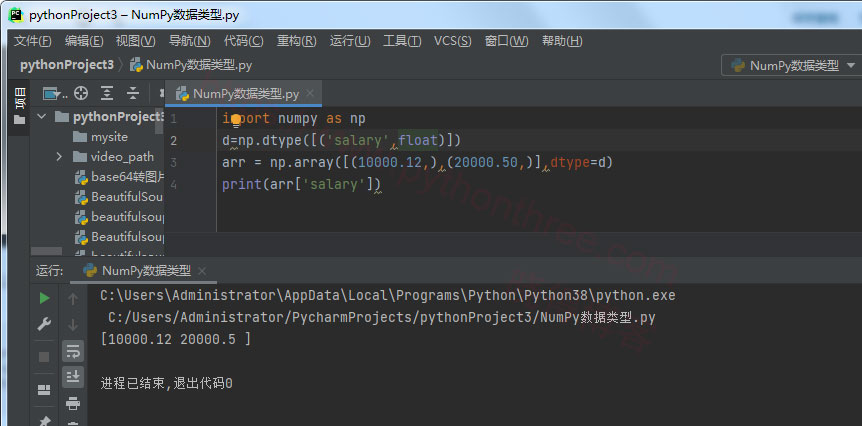Click the green rerun button
This screenshot has height=426, width=862.
[45, 298]
